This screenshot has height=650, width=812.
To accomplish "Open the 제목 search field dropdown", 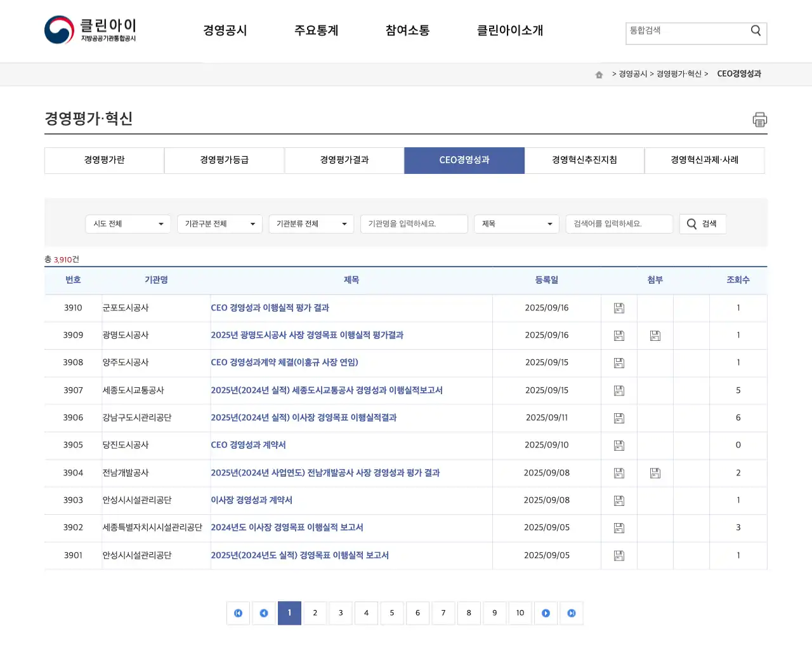I will point(516,223).
